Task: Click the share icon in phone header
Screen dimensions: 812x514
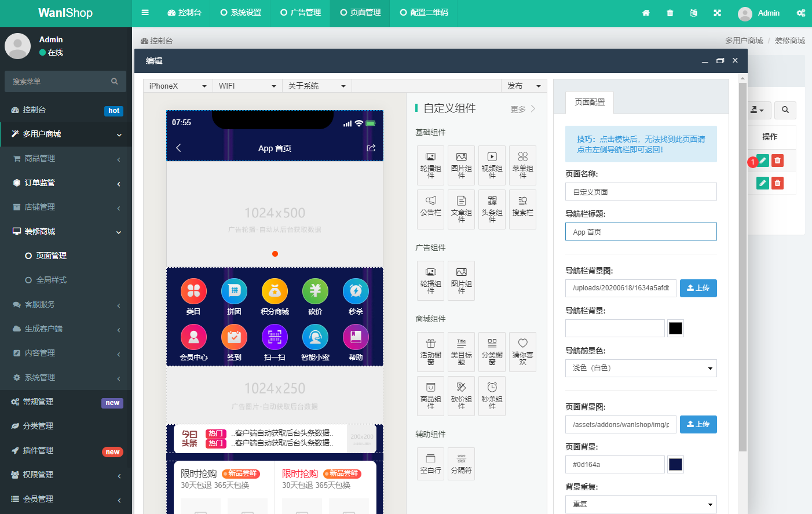Action: pyautogui.click(x=371, y=148)
